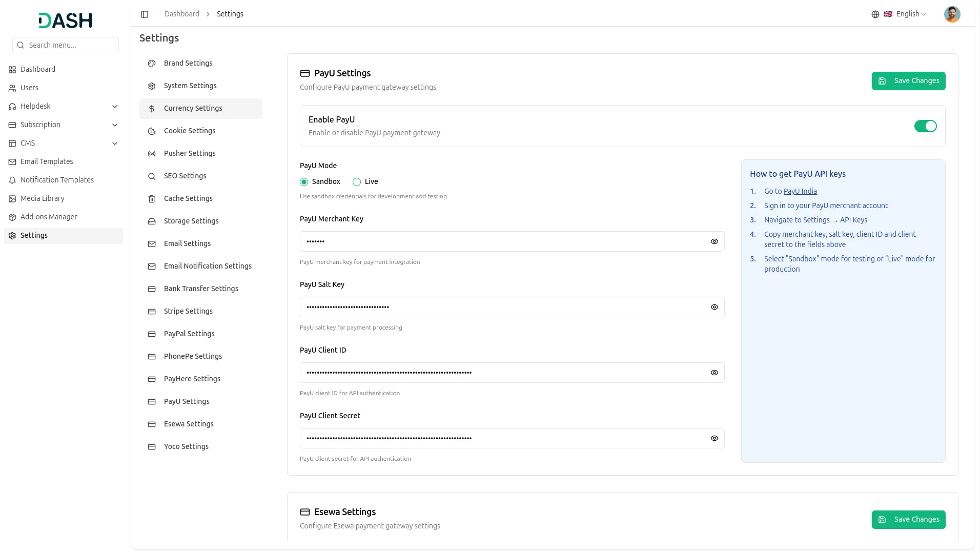Click the Subscription card icon in sidebar
The height and width of the screenshot is (553, 980).
(12, 125)
